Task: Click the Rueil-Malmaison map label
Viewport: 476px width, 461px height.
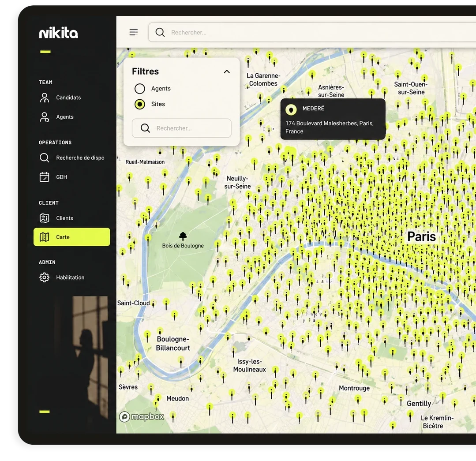Action: [x=145, y=162]
